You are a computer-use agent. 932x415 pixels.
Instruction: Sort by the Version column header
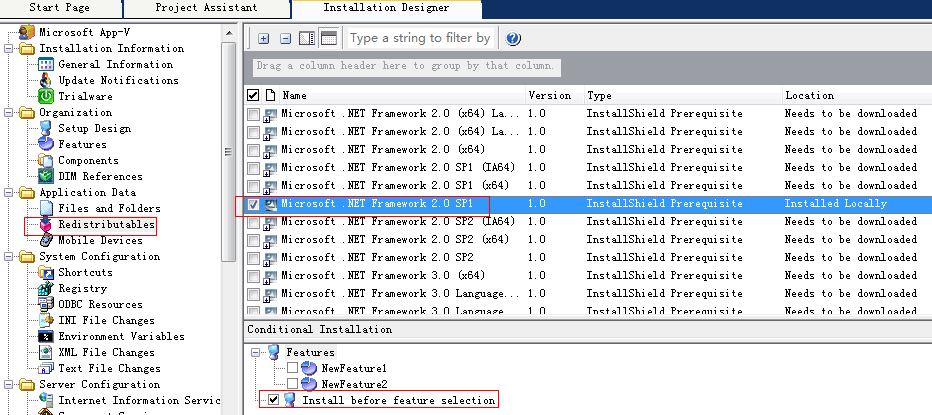click(555, 95)
